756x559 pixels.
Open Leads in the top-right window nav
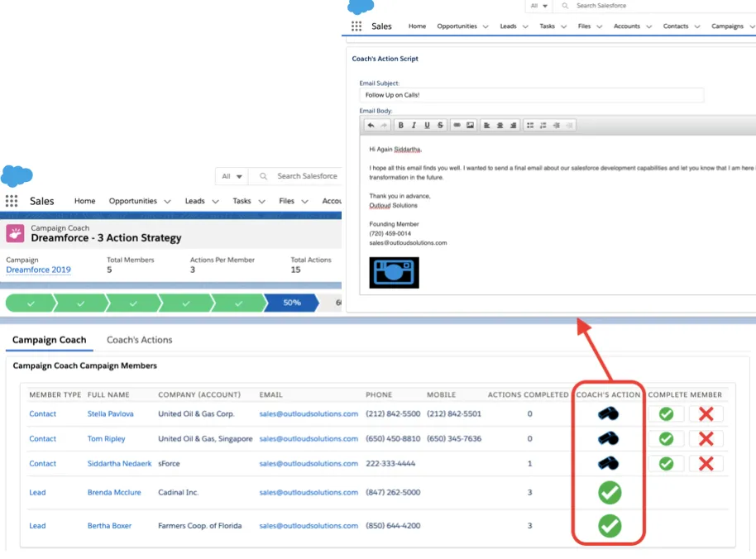[x=508, y=26]
